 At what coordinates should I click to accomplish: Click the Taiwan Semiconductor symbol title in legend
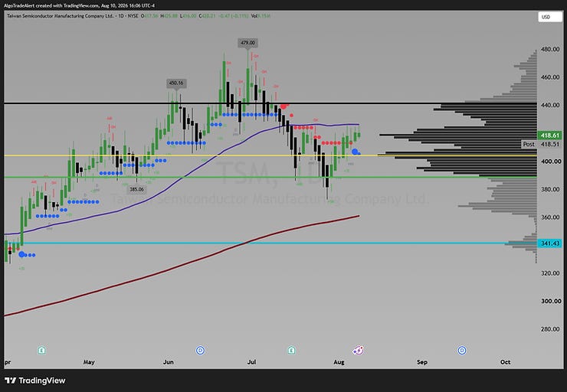(x=60, y=16)
